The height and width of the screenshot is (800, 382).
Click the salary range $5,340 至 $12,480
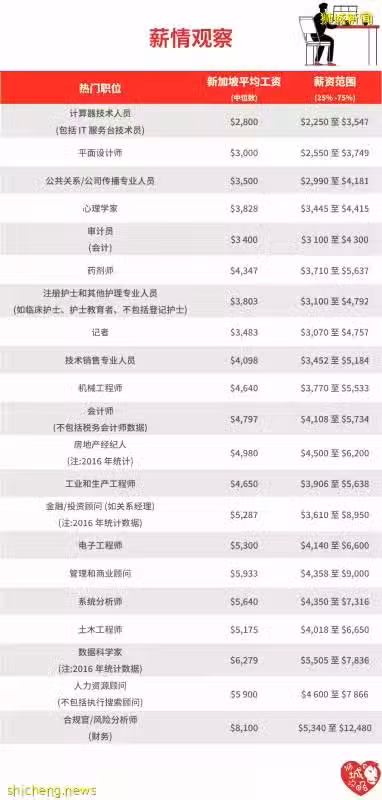pos(336,728)
